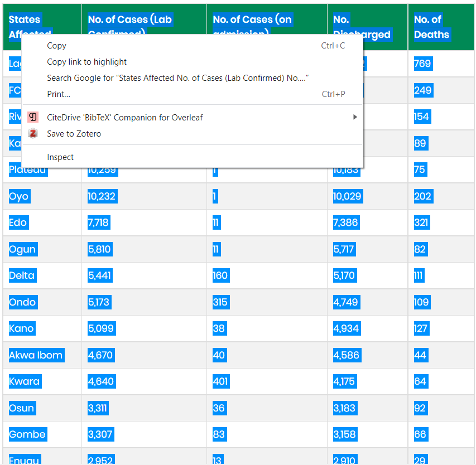Click the Gombe state cell

tap(27, 434)
